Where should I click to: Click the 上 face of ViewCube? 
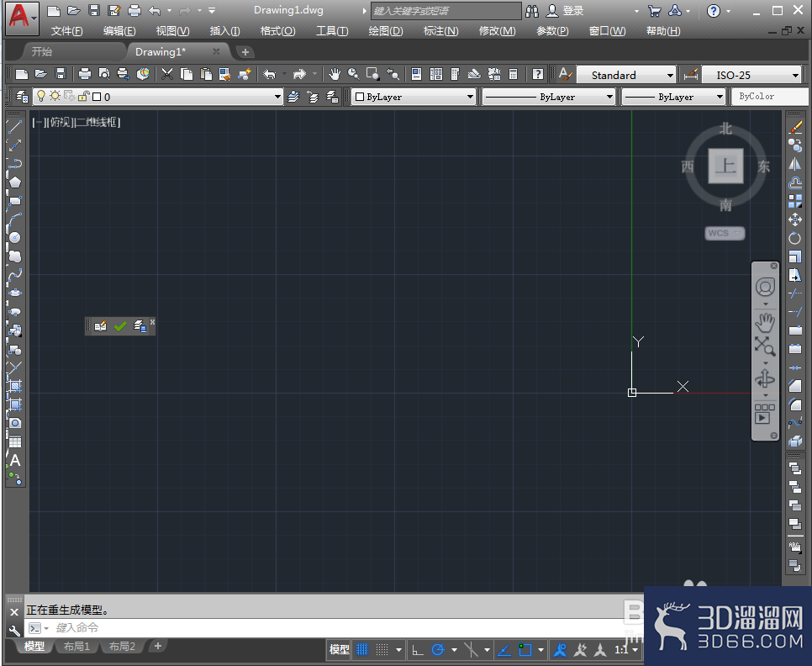[725, 166]
